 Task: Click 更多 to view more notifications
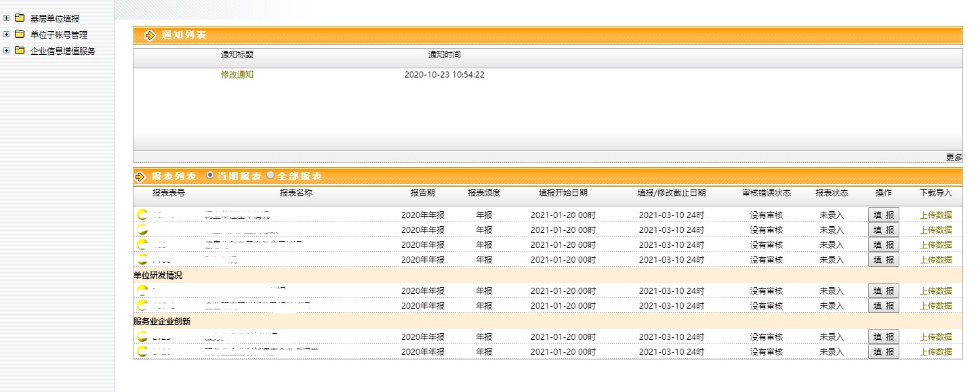954,157
